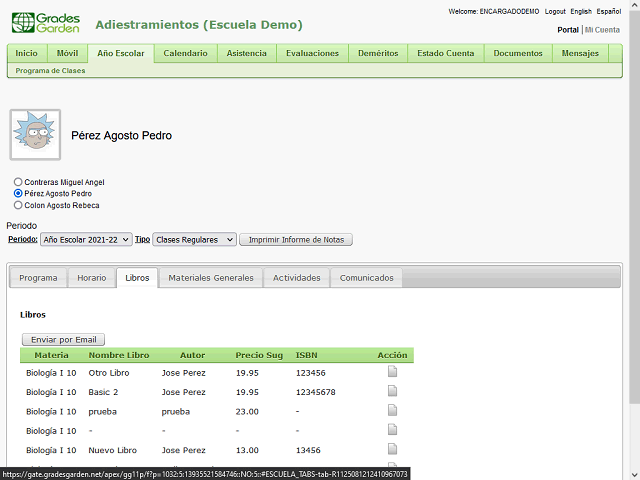Open document icon for prueba book row
The width and height of the screenshot is (640, 480).
pyautogui.click(x=392, y=410)
